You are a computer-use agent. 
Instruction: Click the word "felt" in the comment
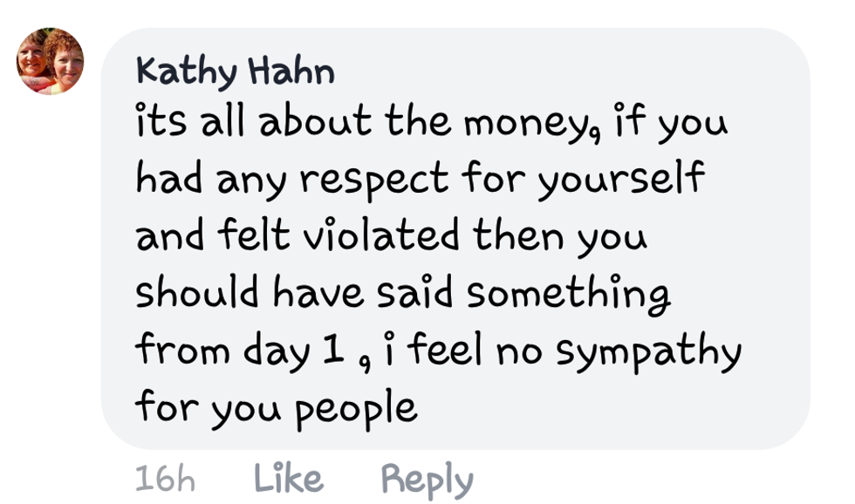[254, 235]
